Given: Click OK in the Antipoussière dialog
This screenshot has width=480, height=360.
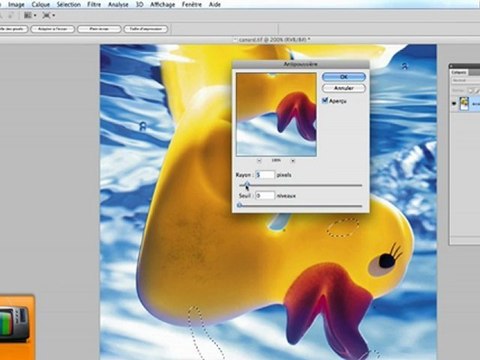Looking at the screenshot, I should pos(344,77).
